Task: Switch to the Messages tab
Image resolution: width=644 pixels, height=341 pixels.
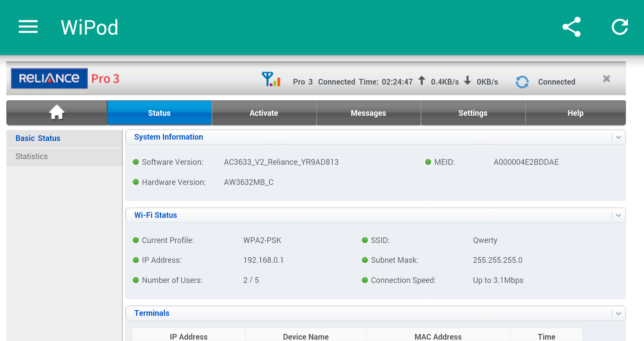Action: (368, 113)
